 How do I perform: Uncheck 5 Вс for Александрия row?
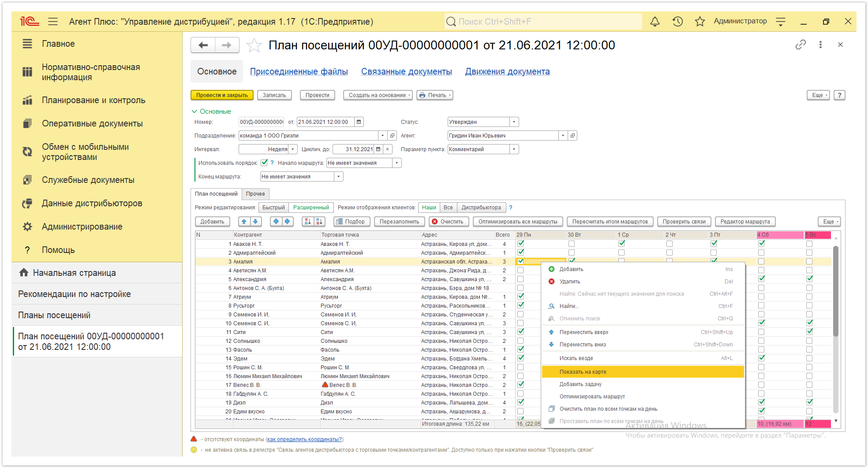tap(809, 279)
